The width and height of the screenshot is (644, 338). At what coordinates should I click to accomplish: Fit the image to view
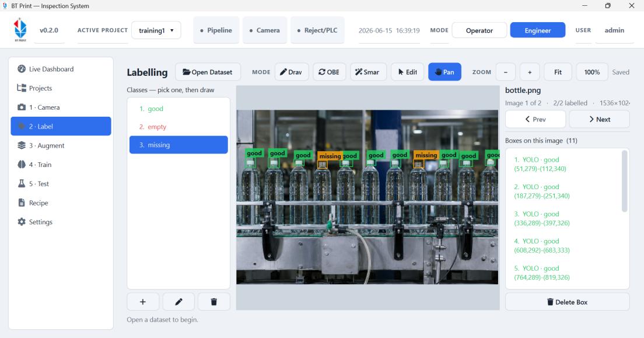(x=558, y=72)
